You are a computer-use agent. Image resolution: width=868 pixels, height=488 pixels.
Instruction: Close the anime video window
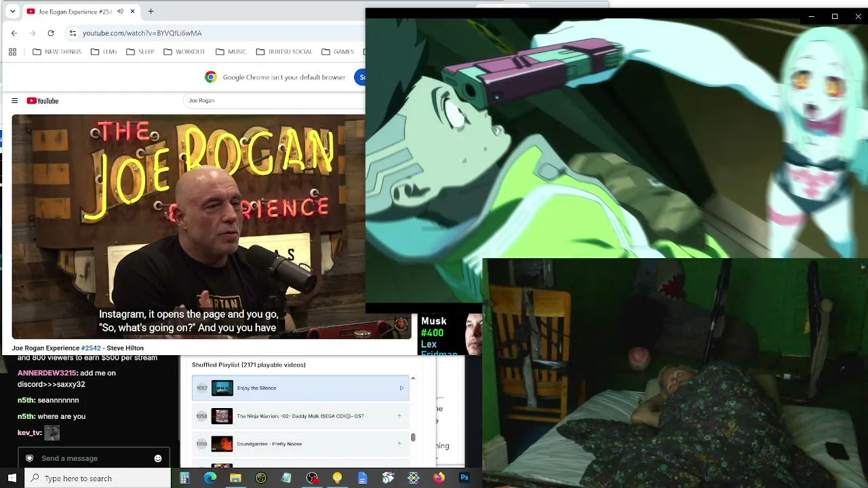click(858, 16)
